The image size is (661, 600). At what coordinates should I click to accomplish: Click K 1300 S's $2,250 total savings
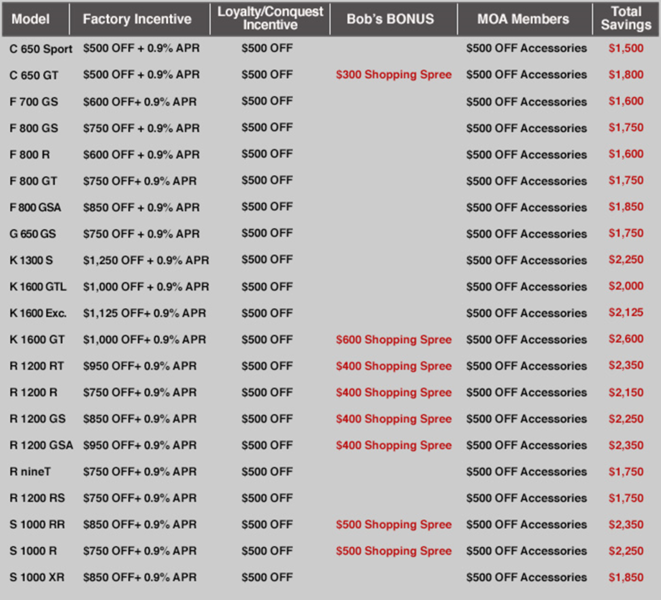[626, 260]
